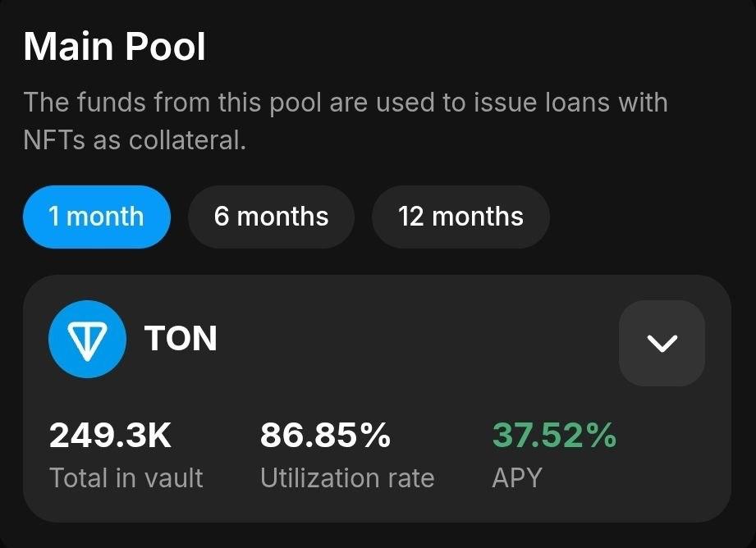This screenshot has height=548, width=756.
Task: Click the 249.3K vault amount
Action: pos(111,436)
